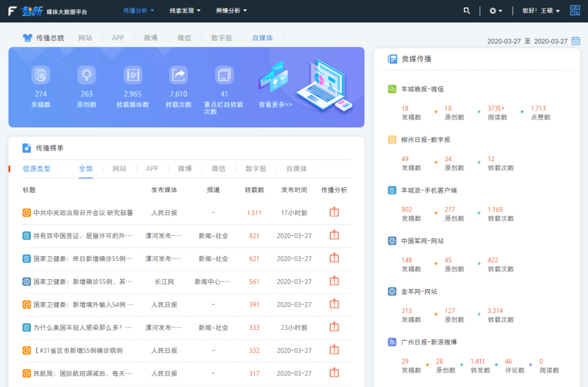Click the search magnifier icon in header

[x=467, y=11]
